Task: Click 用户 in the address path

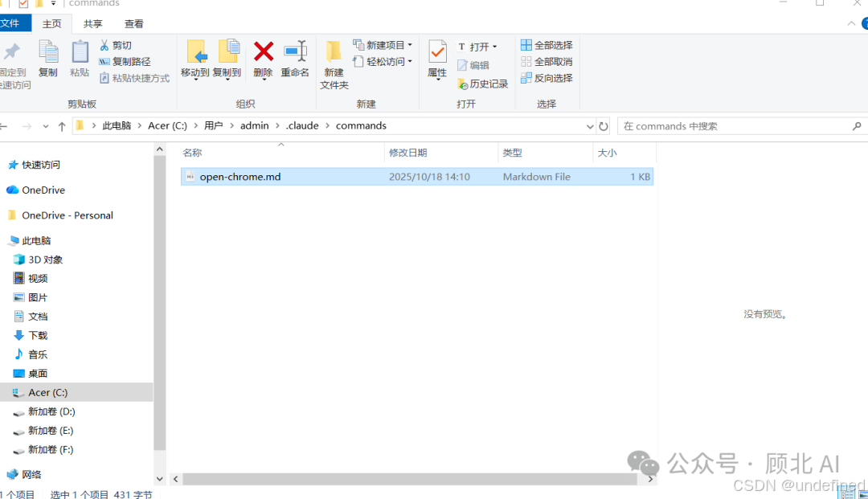Action: tap(214, 125)
